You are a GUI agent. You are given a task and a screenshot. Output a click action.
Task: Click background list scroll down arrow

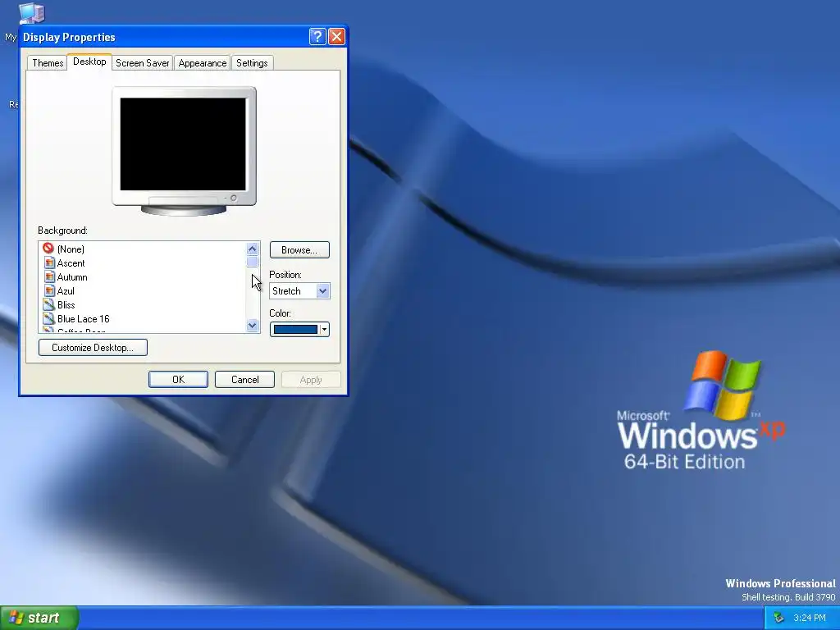[x=253, y=325]
